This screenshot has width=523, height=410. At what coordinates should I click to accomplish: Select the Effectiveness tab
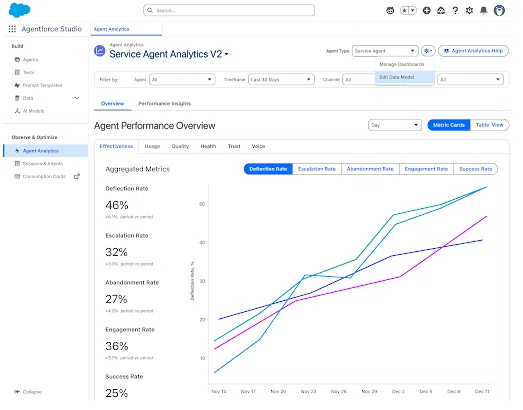pyautogui.click(x=116, y=146)
